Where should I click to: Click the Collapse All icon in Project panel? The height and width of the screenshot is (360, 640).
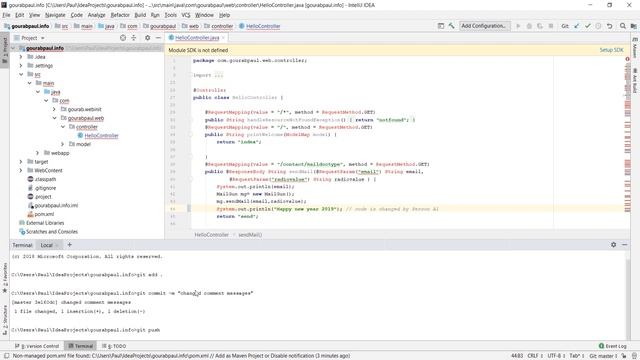click(133, 38)
